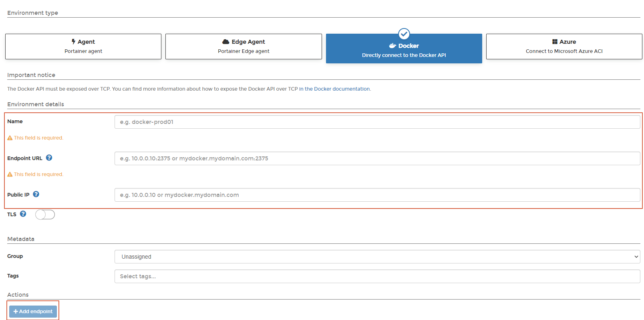Image resolution: width=644 pixels, height=320 pixels.
Task: Select the Azure environment type card
Action: click(564, 47)
